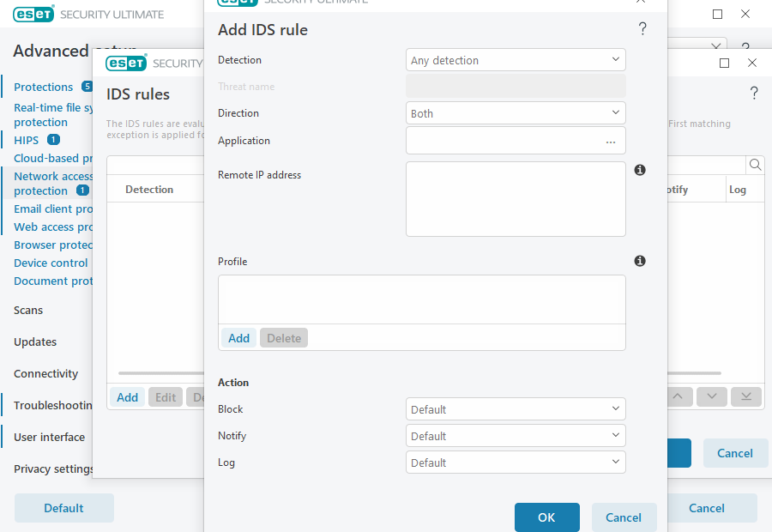Open Scans section in sidebar

coord(28,310)
